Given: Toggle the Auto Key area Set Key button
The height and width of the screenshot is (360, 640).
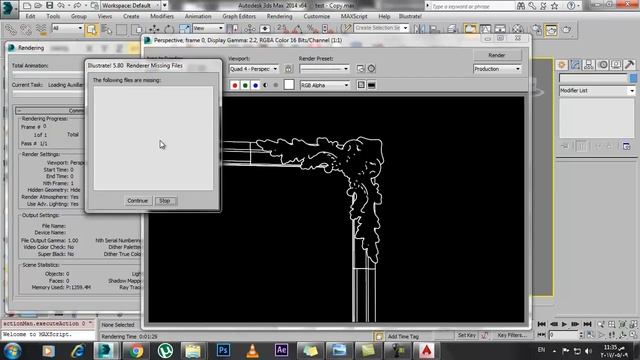Looking at the screenshot, I should (467, 335).
